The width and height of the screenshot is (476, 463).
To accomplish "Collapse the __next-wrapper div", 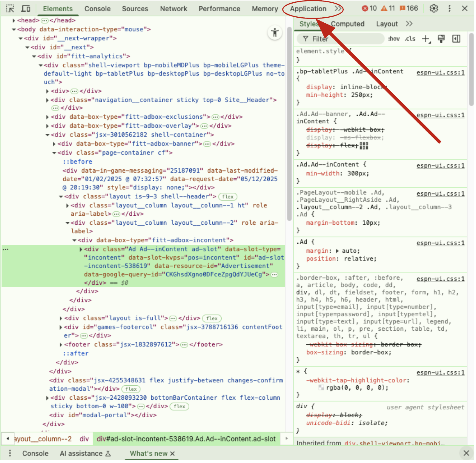I will pyautogui.click(x=21, y=39).
